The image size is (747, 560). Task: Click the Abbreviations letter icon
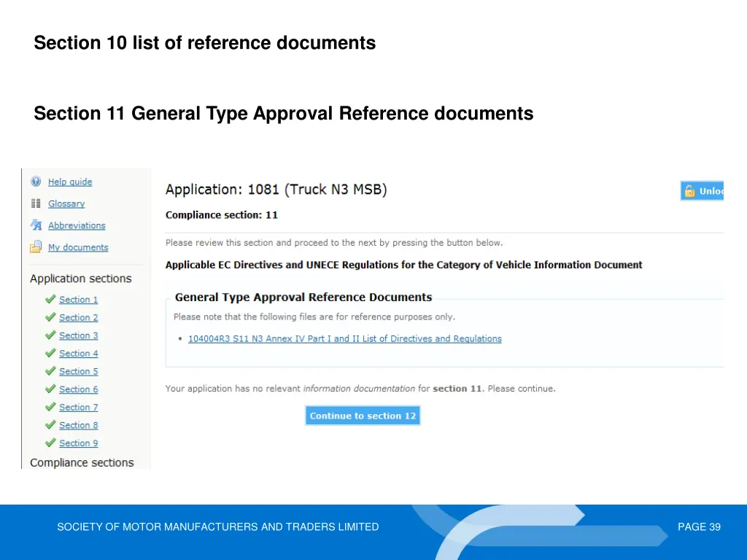36,225
